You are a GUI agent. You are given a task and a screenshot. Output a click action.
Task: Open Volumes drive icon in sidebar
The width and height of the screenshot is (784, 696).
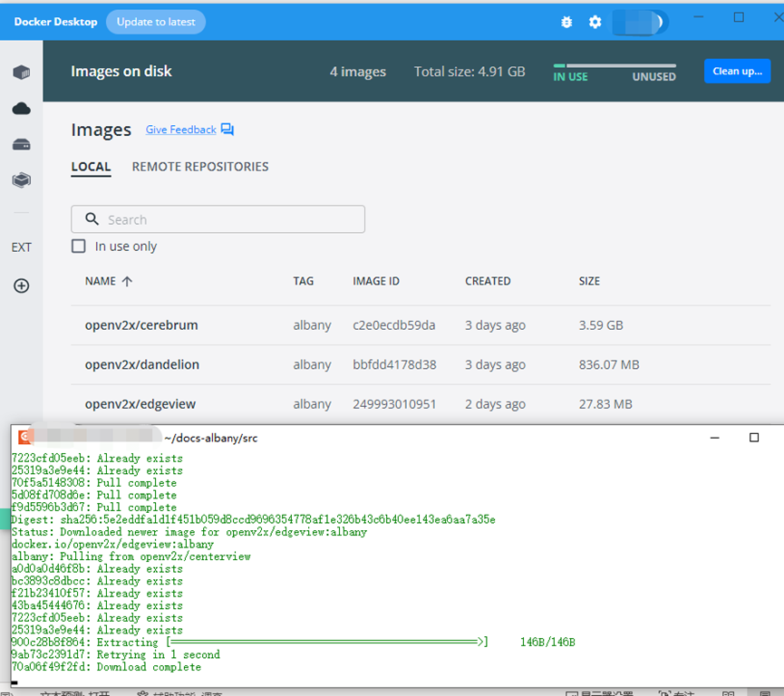[x=22, y=144]
